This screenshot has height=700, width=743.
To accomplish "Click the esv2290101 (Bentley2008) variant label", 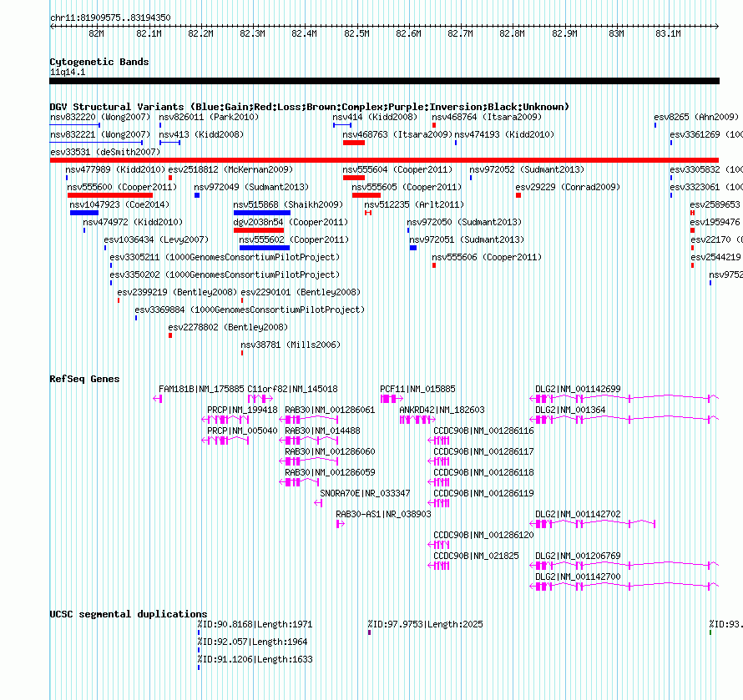I will point(301,292).
